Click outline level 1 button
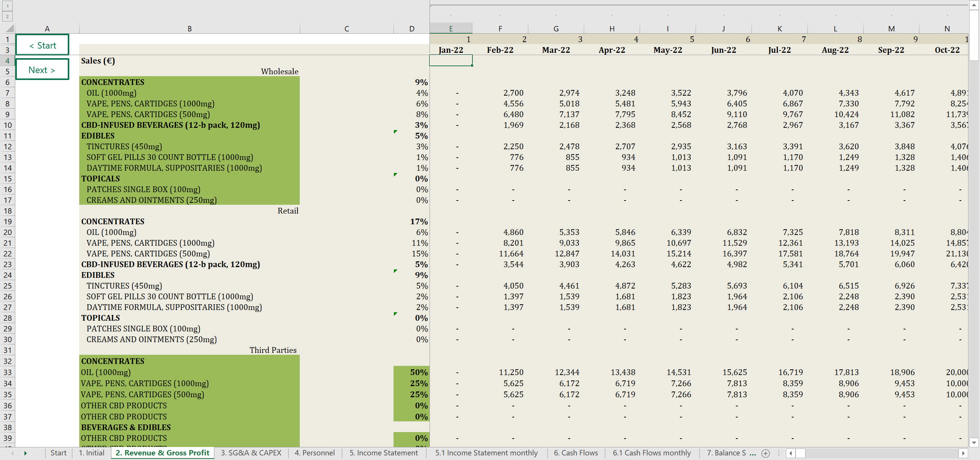Screen dimensions: 980x460 [7, 6]
